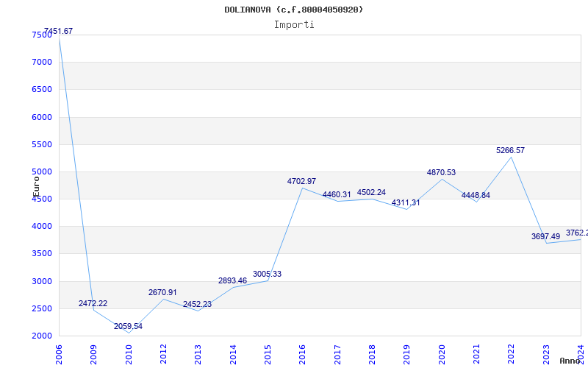Click the y-axis value 4000
588x368 pixels.
(x=42, y=227)
